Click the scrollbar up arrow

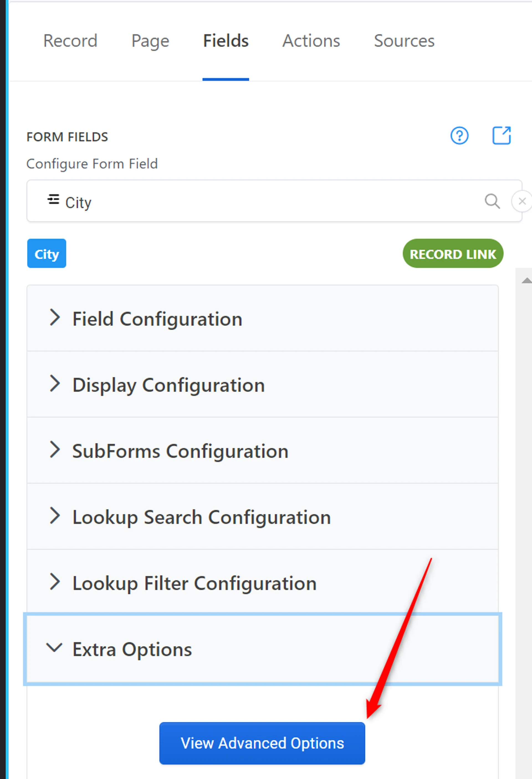click(x=526, y=280)
